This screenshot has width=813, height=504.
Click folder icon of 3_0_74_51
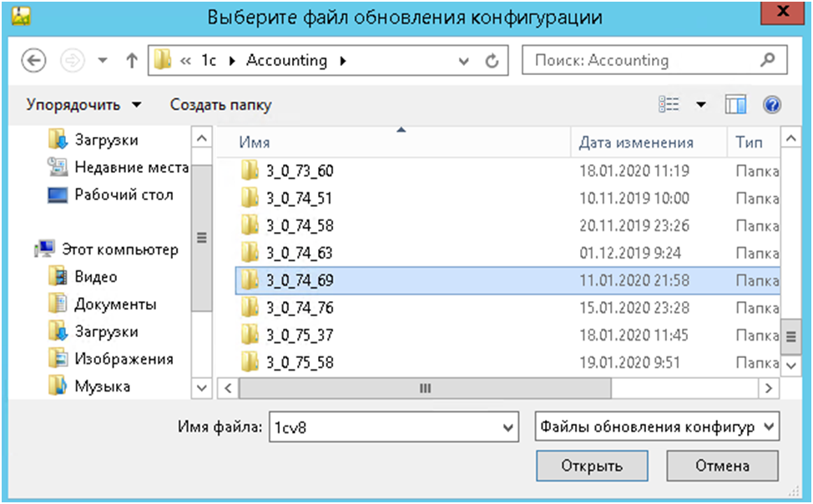[250, 198]
